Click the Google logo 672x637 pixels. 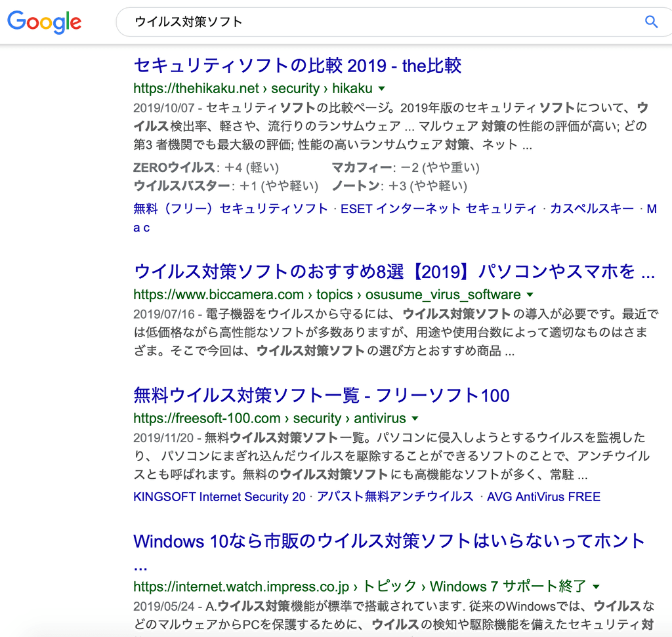click(x=44, y=22)
